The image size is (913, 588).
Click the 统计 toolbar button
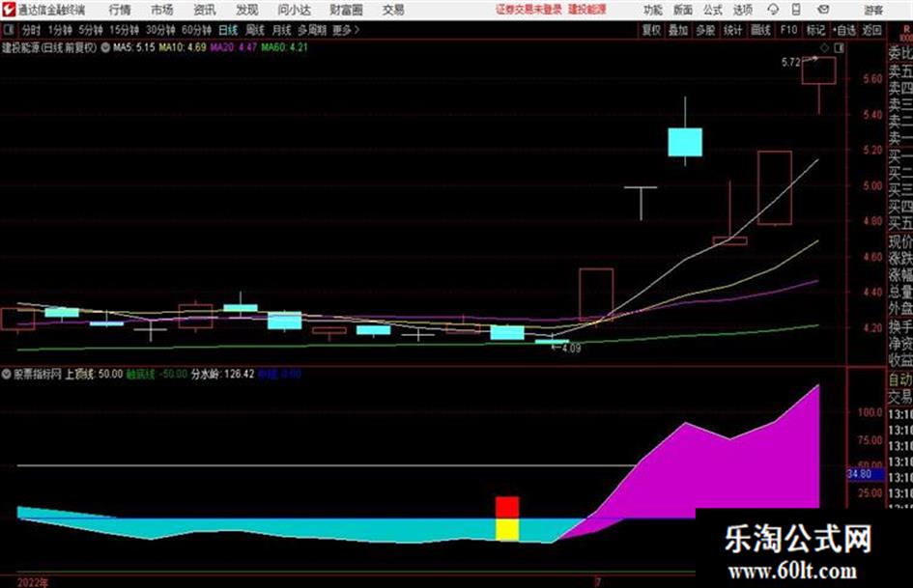coord(732,30)
